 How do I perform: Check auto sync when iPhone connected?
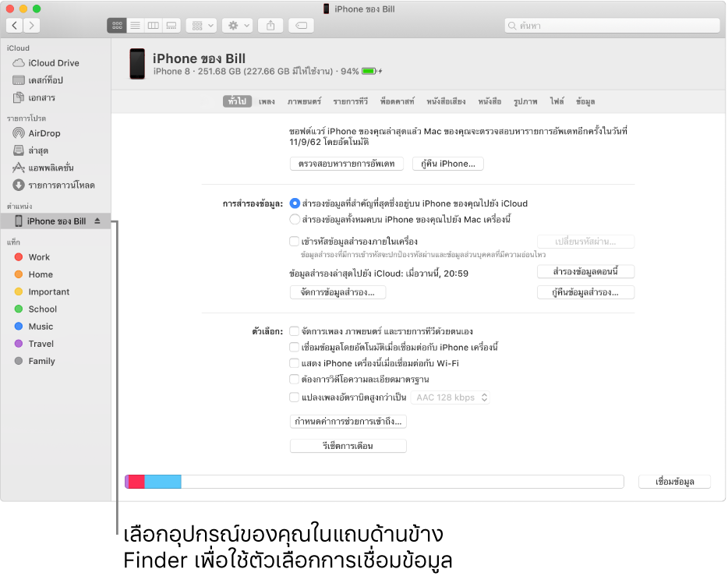294,347
